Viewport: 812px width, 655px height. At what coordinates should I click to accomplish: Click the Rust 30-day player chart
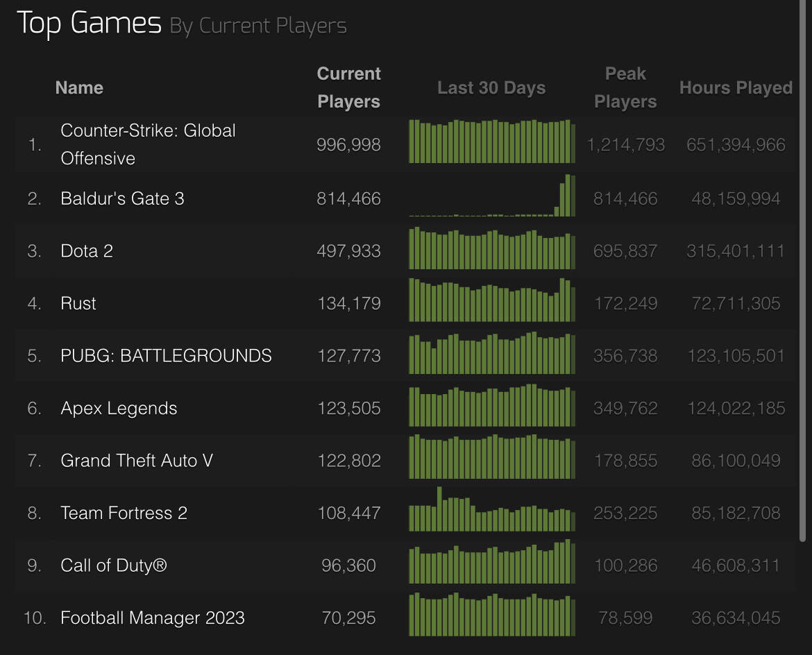492,300
